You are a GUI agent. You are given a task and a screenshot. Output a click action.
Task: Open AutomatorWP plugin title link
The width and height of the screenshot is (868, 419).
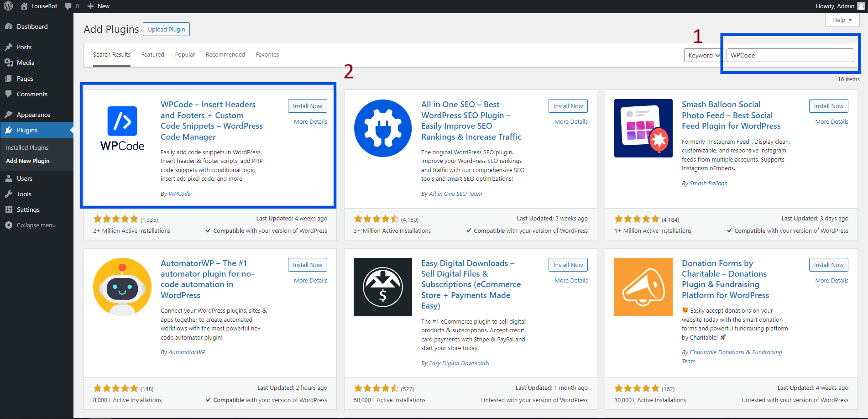pyautogui.click(x=207, y=279)
